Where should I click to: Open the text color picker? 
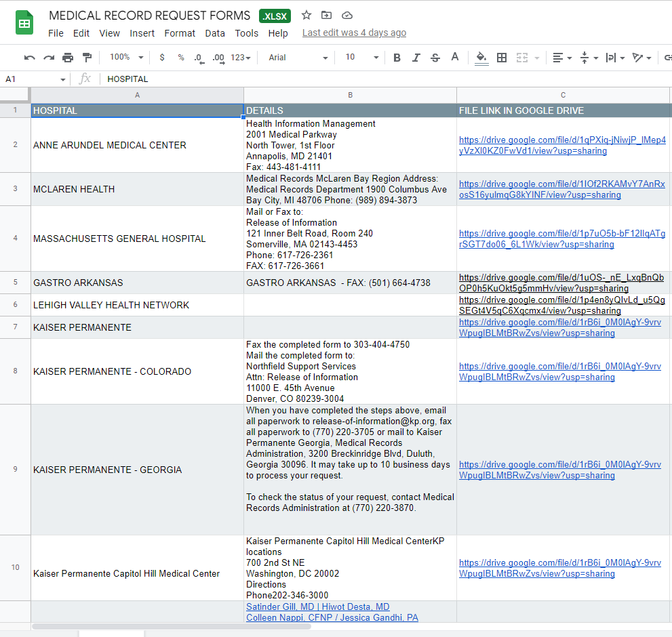coord(455,58)
